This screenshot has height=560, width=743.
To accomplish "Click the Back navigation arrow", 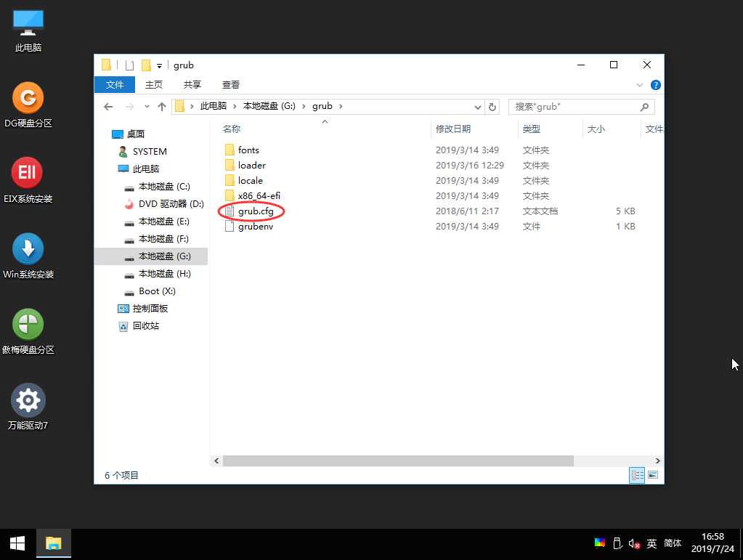I will click(108, 107).
